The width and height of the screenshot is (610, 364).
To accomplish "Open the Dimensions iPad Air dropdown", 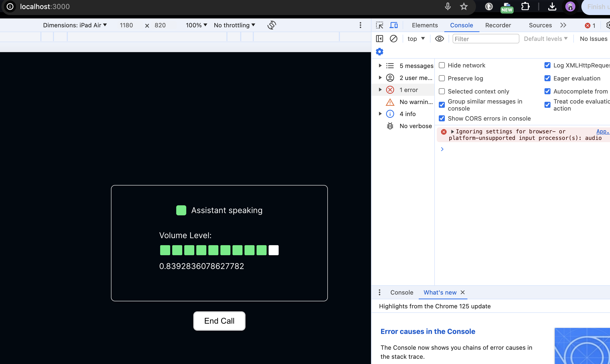I will (75, 25).
